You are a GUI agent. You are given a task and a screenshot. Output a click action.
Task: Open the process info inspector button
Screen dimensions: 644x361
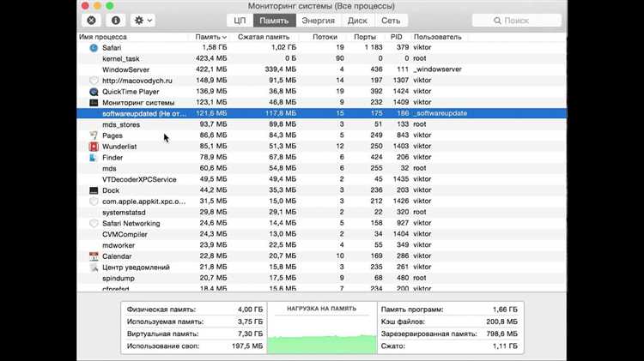[116, 20]
